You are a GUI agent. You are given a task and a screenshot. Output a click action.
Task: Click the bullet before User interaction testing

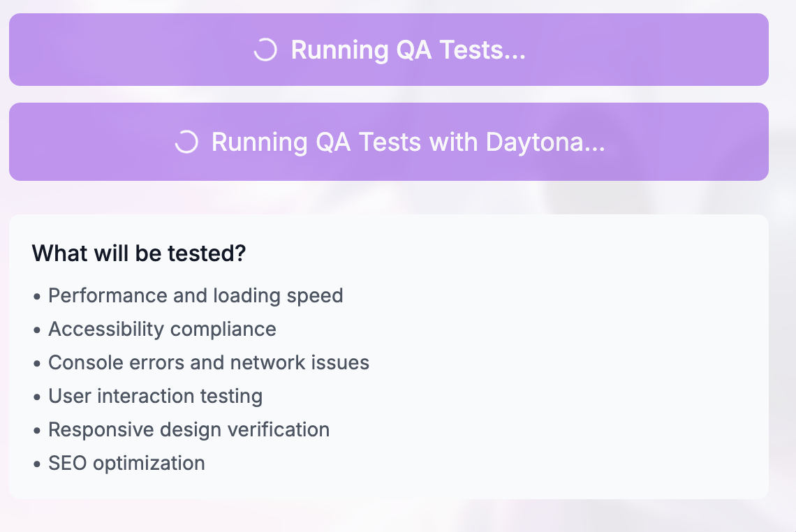click(x=37, y=397)
